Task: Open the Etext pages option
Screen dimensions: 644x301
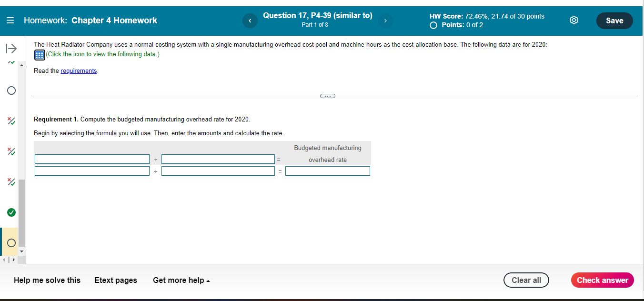Action: pyautogui.click(x=115, y=280)
